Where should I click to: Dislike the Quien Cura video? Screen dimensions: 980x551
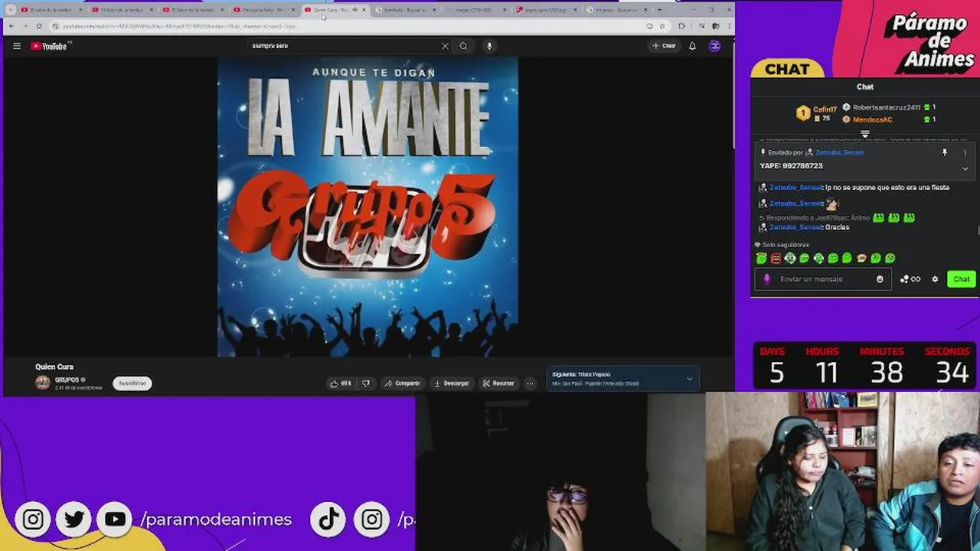(x=366, y=383)
